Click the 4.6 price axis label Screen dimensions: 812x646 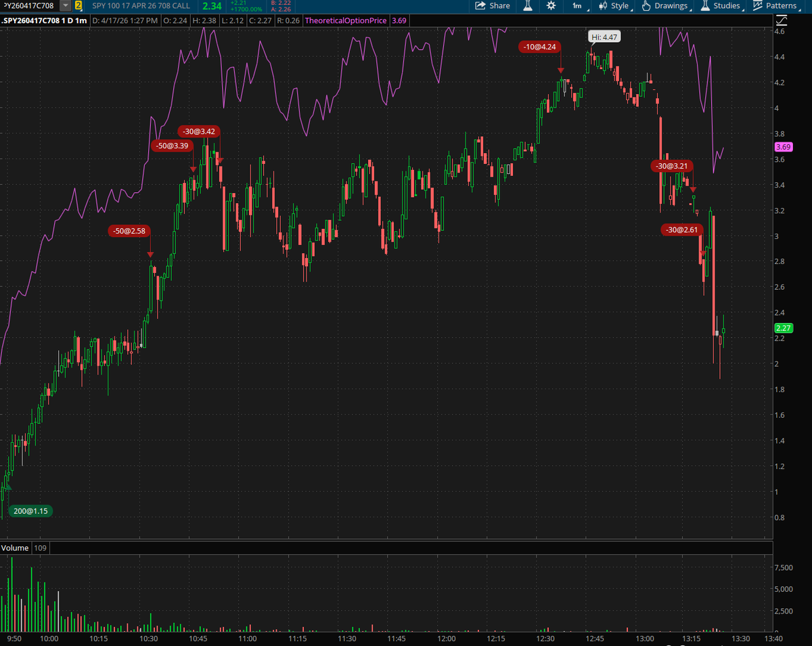coord(780,31)
